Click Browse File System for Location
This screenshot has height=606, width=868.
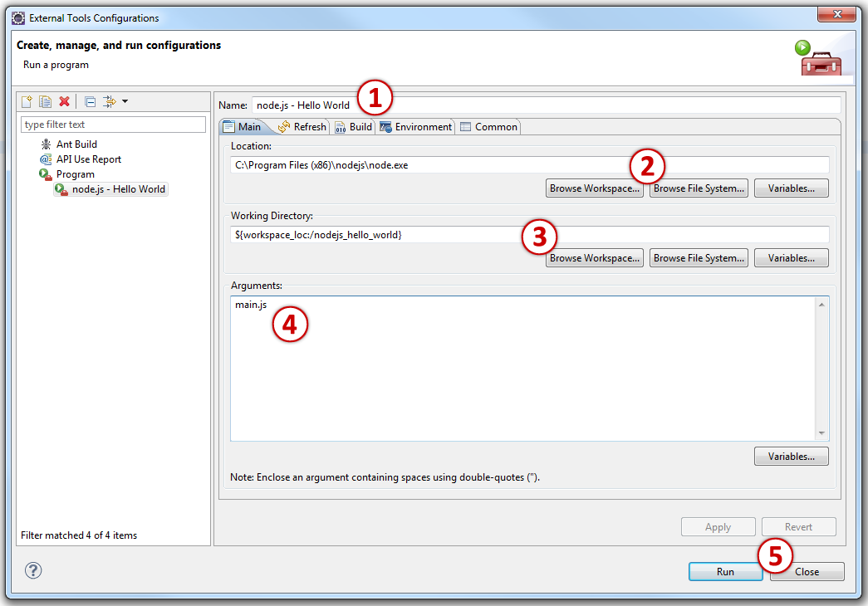pyautogui.click(x=699, y=188)
